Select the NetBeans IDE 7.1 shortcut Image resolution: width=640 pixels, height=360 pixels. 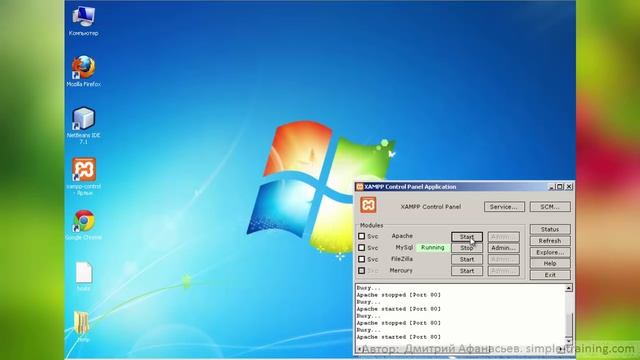point(83,125)
